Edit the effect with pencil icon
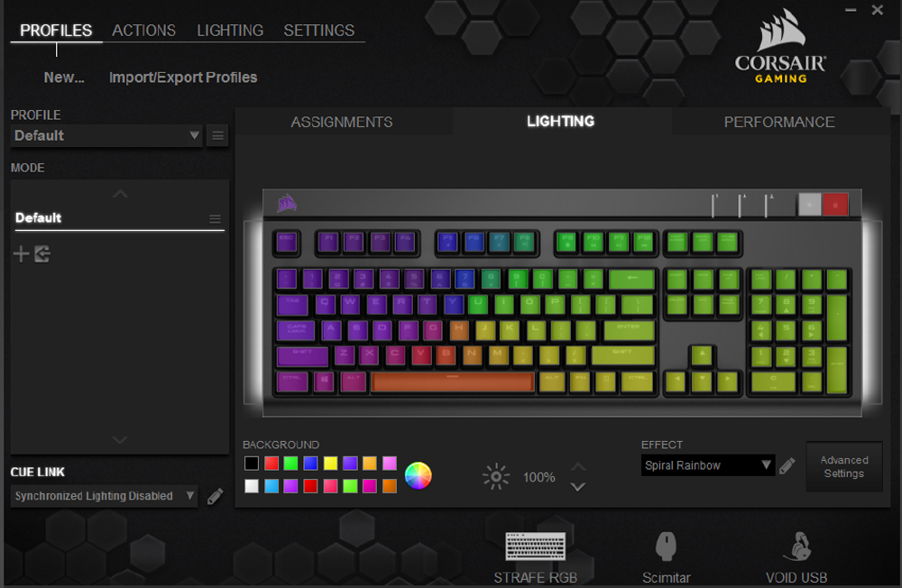The height and width of the screenshot is (588, 902). click(787, 465)
